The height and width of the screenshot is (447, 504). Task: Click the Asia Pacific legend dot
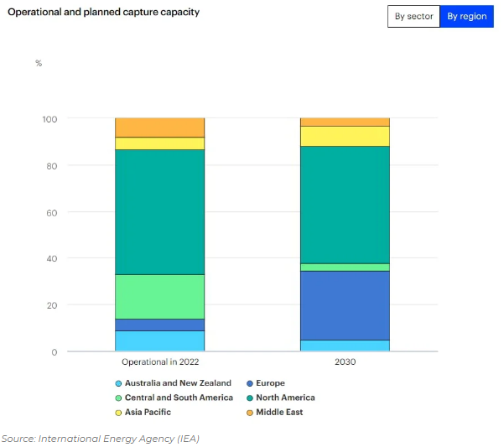coord(118,412)
